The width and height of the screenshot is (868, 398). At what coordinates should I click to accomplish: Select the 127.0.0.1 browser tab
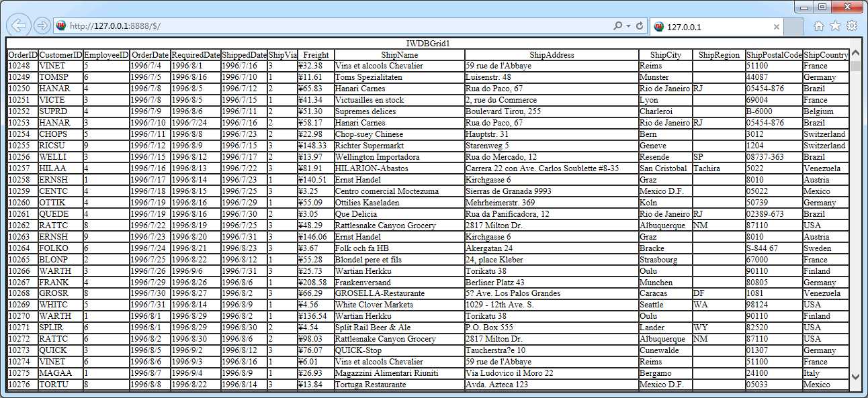(x=717, y=27)
